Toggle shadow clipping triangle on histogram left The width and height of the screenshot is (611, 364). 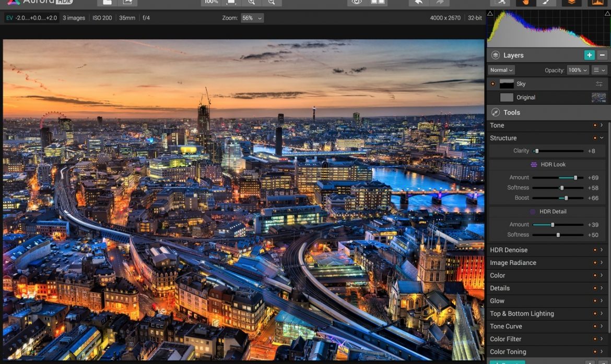490,13
